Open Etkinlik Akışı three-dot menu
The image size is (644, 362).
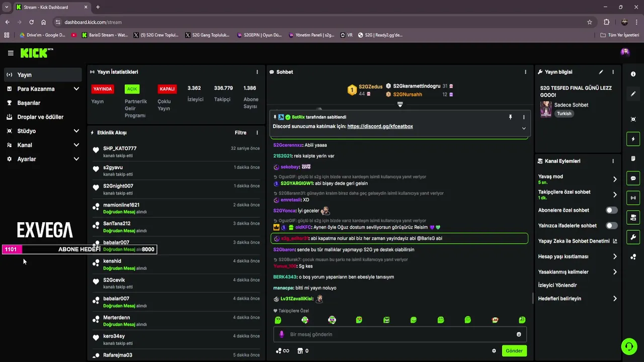tap(257, 133)
